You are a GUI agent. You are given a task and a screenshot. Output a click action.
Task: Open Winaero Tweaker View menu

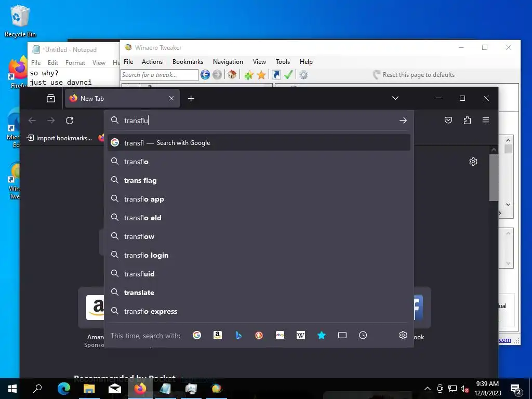click(x=259, y=62)
